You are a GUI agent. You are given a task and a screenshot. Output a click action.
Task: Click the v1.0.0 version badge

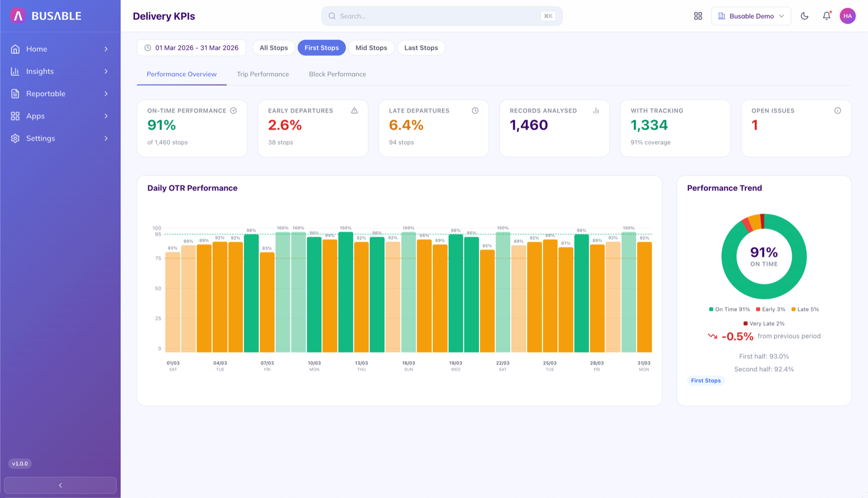[x=20, y=464]
